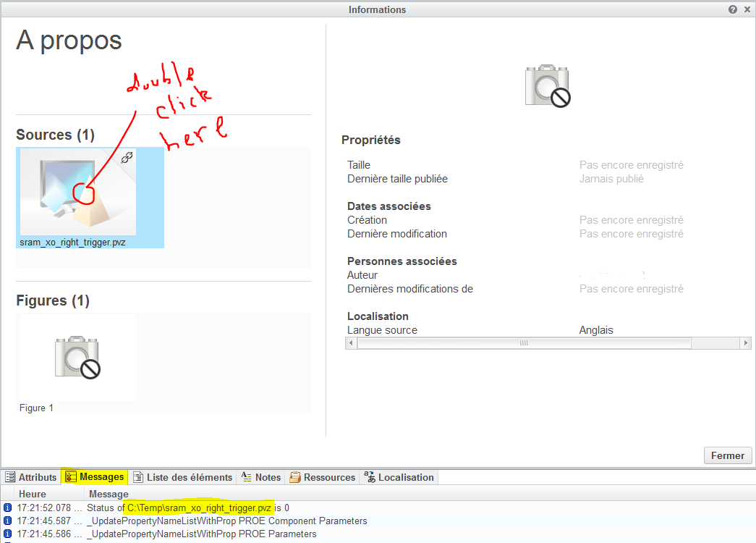
Task: Select the Figure 1 thumbnail
Action: point(77,357)
